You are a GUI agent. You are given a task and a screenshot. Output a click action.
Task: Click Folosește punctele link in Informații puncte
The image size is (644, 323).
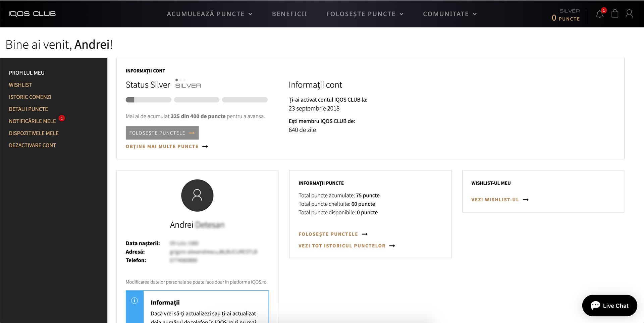click(328, 234)
